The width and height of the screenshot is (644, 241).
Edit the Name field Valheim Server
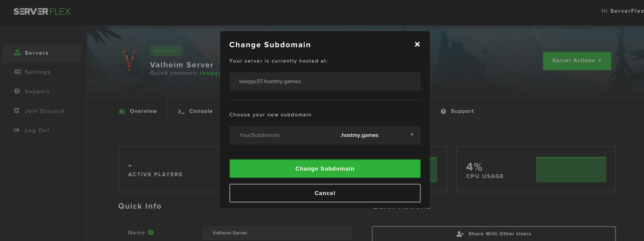point(277,233)
